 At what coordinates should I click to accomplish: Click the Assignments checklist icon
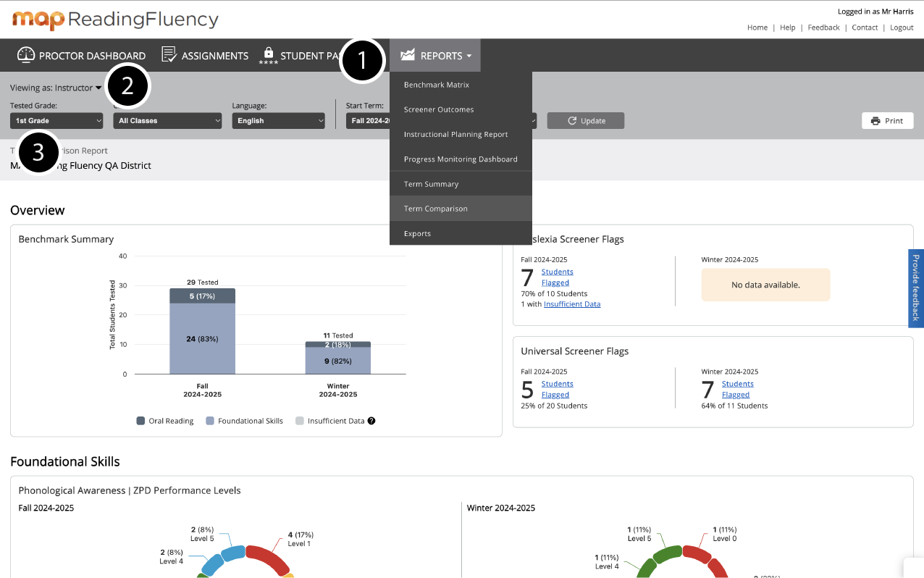(x=169, y=55)
